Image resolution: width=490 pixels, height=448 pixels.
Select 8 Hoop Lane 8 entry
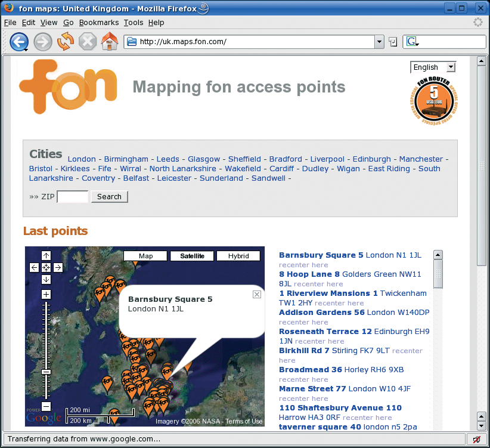[309, 274]
